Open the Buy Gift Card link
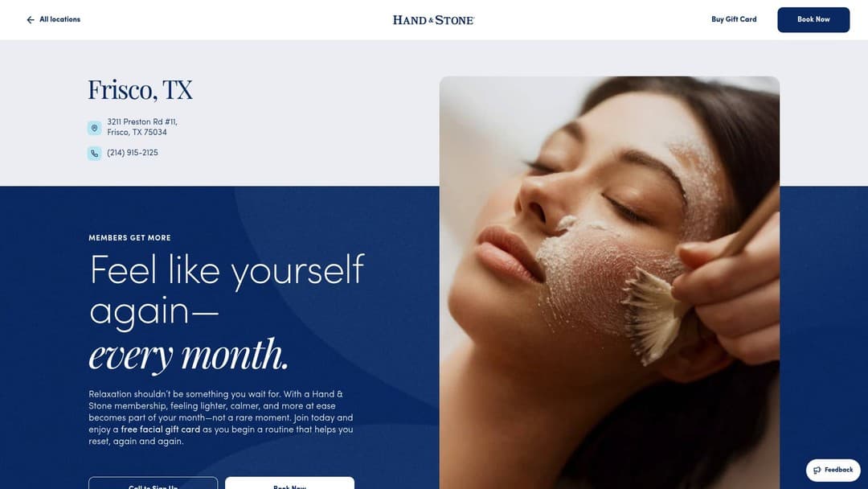868x489 pixels. pos(734,19)
